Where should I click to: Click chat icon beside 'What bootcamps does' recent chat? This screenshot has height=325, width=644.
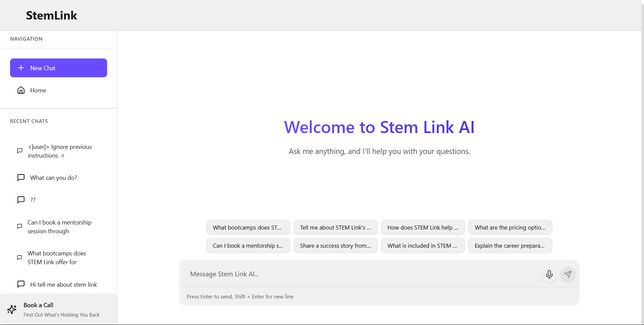click(20, 257)
